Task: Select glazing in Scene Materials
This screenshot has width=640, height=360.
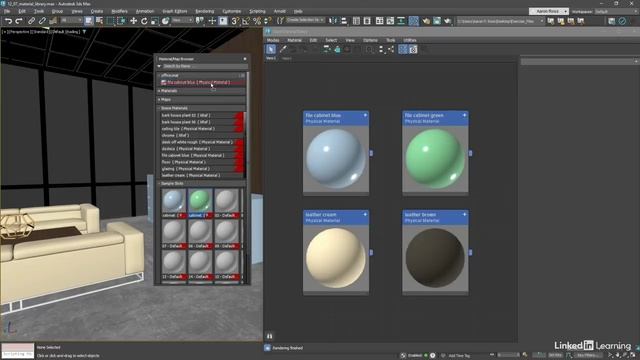Action: (202, 169)
